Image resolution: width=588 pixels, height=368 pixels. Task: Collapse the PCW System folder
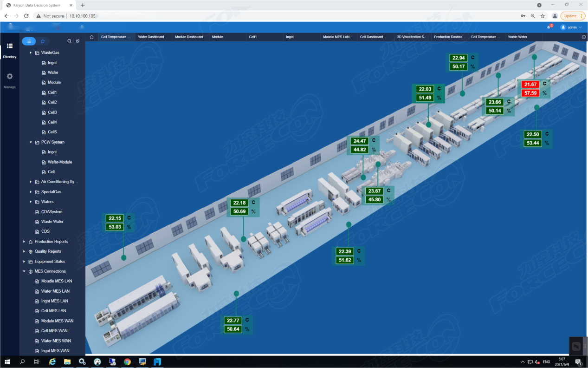[31, 142]
